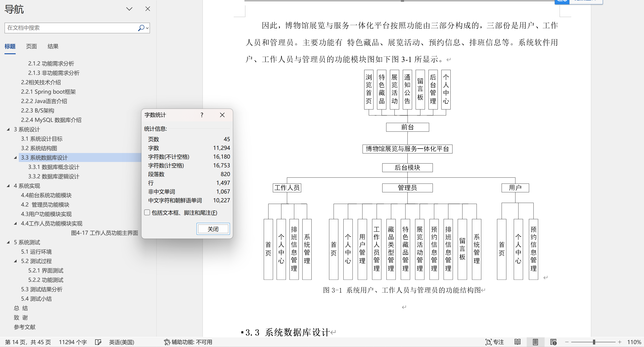Go to heading 5.1 运行环境
644x347 pixels.
click(x=36, y=252)
